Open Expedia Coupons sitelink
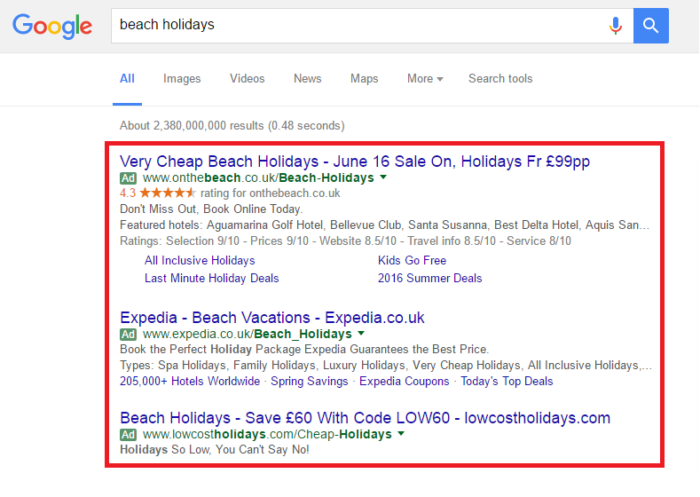The height and width of the screenshot is (497, 700). (x=404, y=381)
